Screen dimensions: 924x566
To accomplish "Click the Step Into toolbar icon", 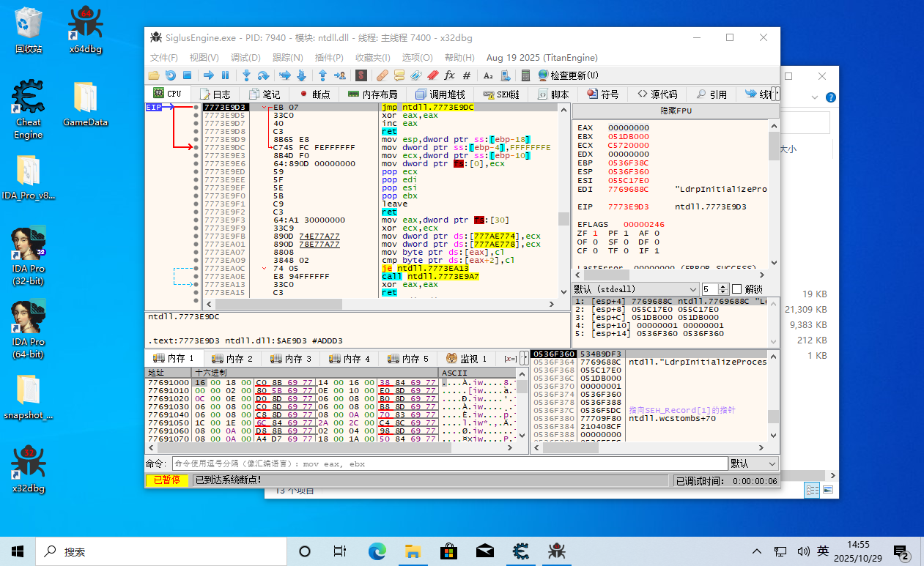I will click(246, 75).
